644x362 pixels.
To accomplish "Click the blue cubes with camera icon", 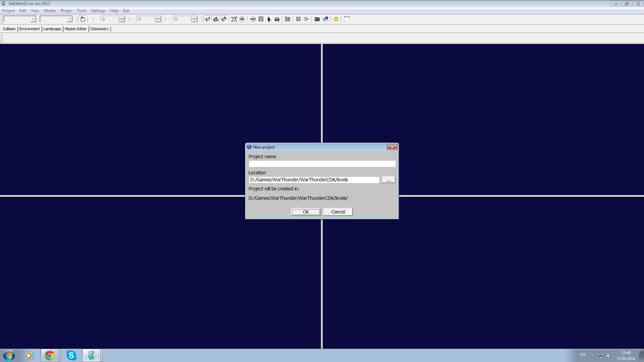I will coord(325,19).
